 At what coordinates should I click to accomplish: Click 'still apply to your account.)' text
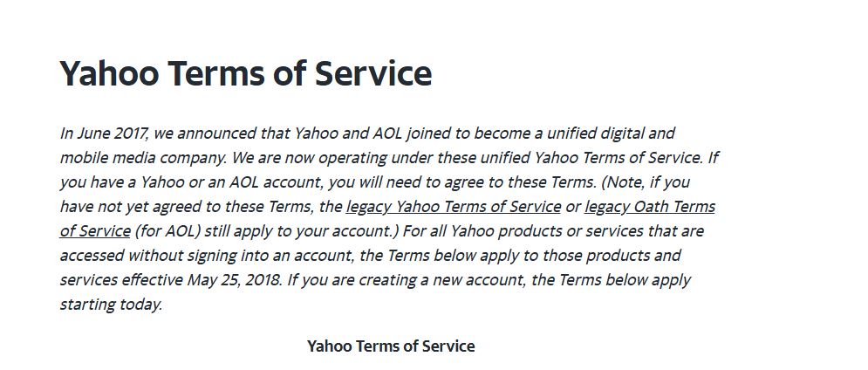(x=301, y=231)
